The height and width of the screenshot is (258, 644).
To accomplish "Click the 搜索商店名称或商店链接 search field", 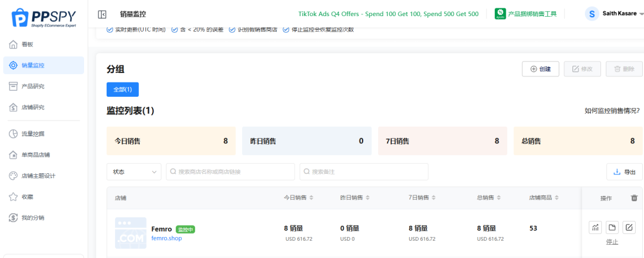I will 230,171.
